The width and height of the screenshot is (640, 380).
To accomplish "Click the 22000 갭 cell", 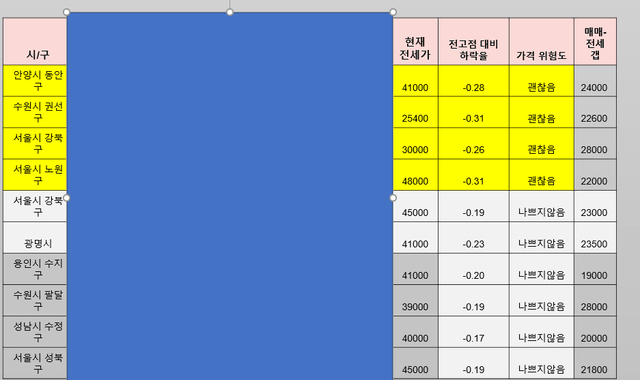I will click(x=595, y=175).
